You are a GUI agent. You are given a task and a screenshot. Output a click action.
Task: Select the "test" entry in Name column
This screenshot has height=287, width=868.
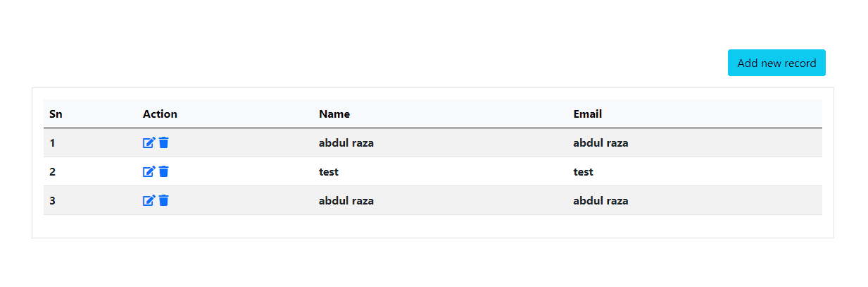point(329,172)
